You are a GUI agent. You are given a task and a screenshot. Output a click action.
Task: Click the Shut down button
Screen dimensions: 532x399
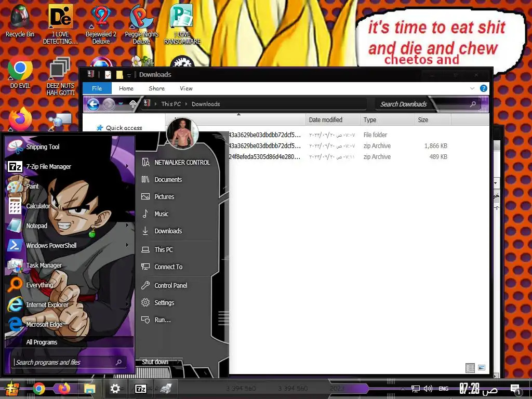tap(155, 362)
